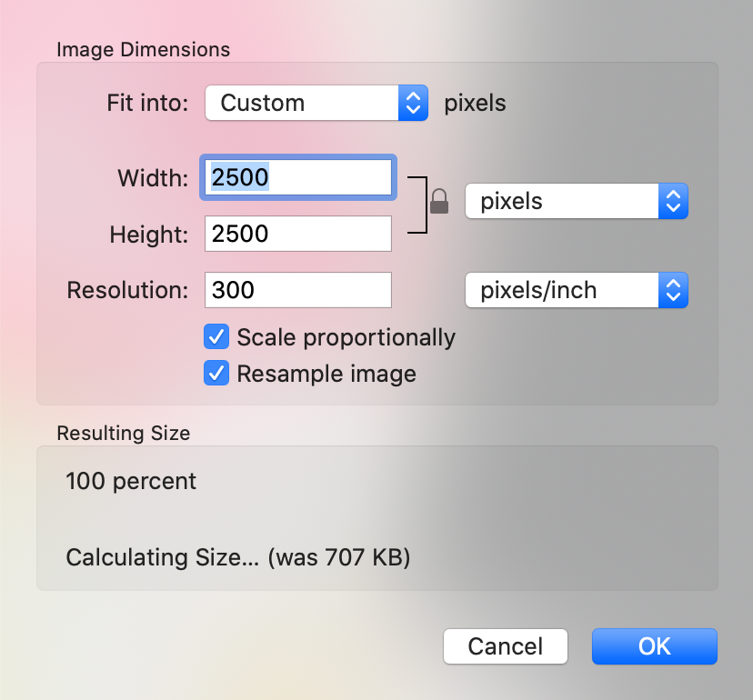Click the blue arrows on Fit into popup
This screenshot has height=700, width=753.
click(x=413, y=103)
